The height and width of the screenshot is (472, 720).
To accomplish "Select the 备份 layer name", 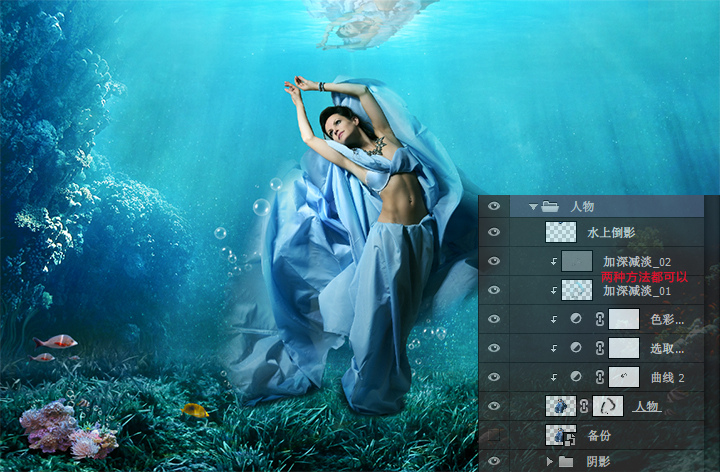I will [x=599, y=435].
